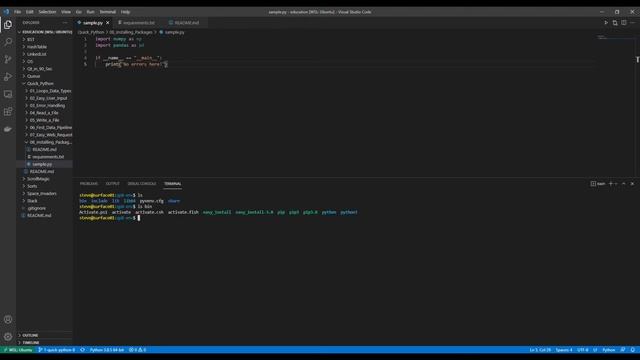
Task: Open the Selection menu
Action: coord(47,12)
